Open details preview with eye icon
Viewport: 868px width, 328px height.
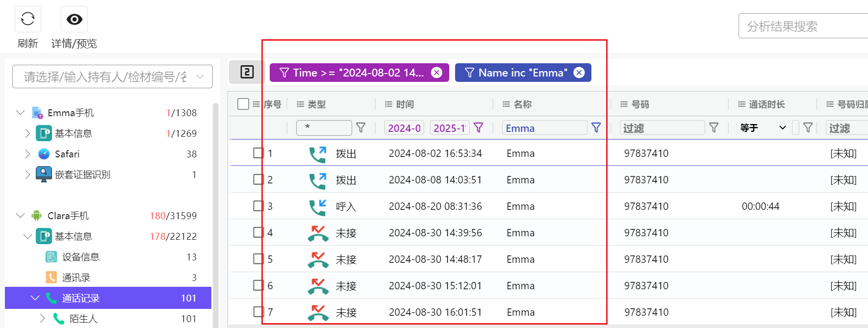click(74, 19)
